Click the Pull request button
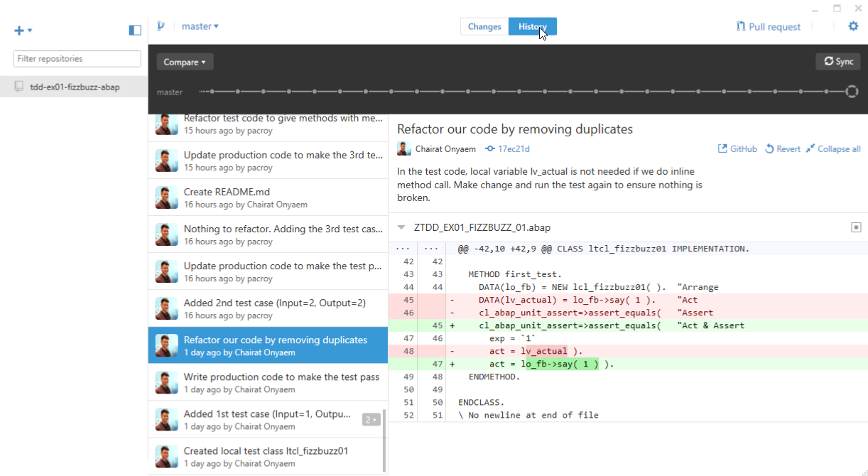 coord(769,27)
